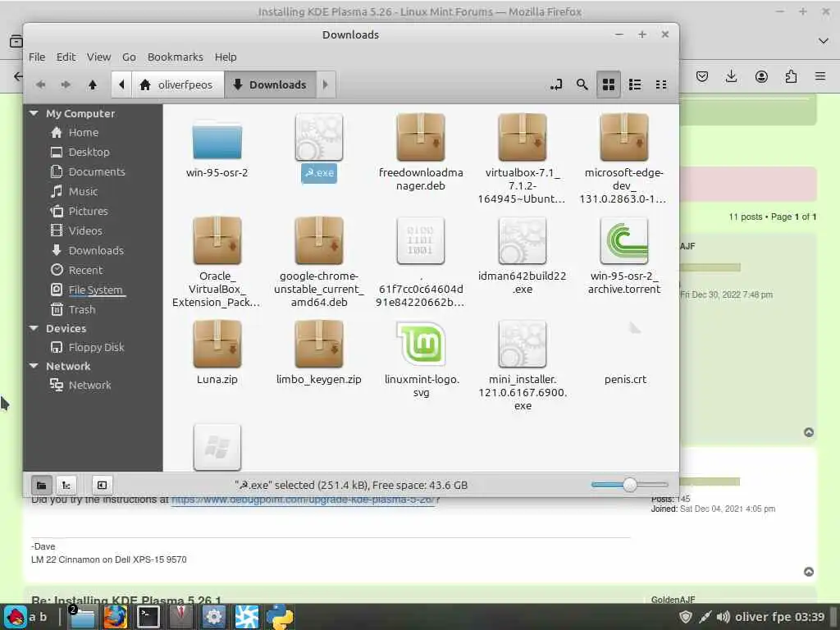Click the taskbar file manager icon

(82, 617)
